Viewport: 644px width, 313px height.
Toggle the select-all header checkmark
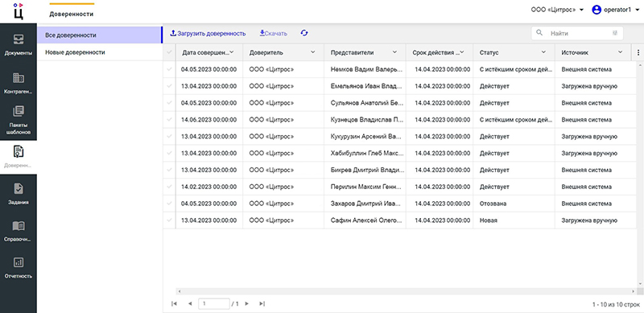(x=169, y=52)
